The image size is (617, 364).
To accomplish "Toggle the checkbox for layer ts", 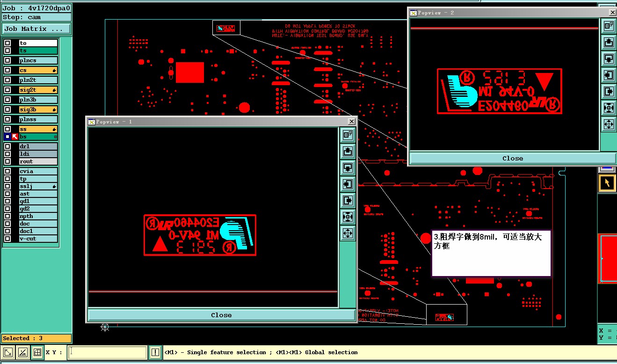I will point(7,51).
